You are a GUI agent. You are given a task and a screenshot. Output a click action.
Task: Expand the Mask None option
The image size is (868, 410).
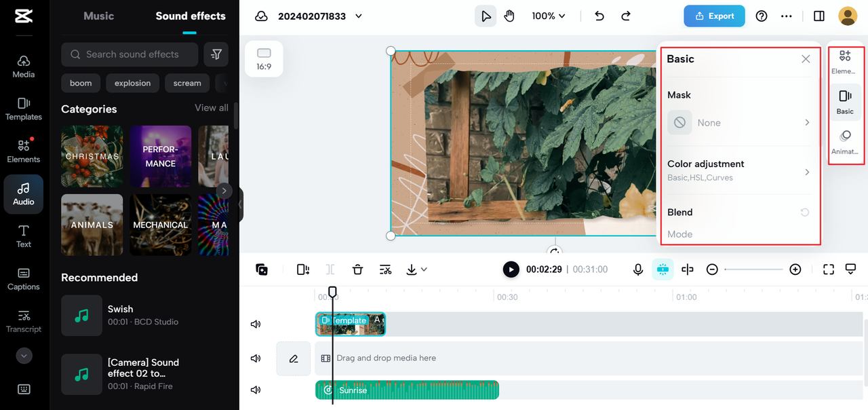(740, 123)
